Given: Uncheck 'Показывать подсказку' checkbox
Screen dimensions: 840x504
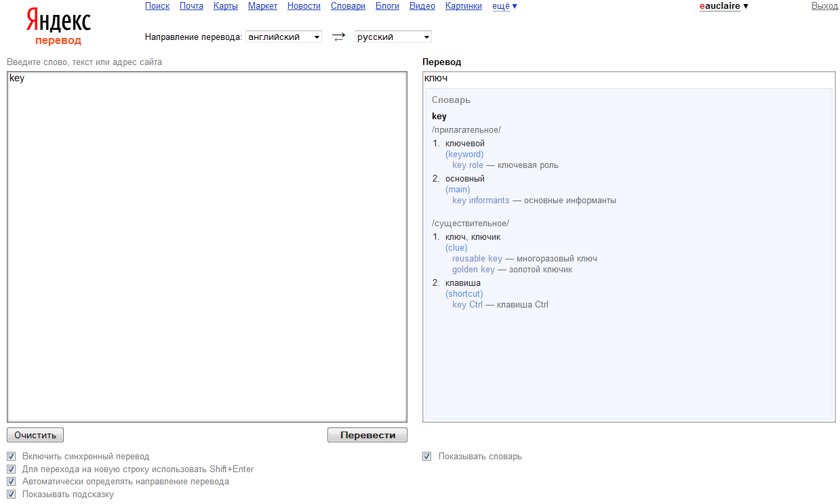Looking at the screenshot, I should pyautogui.click(x=10, y=495).
